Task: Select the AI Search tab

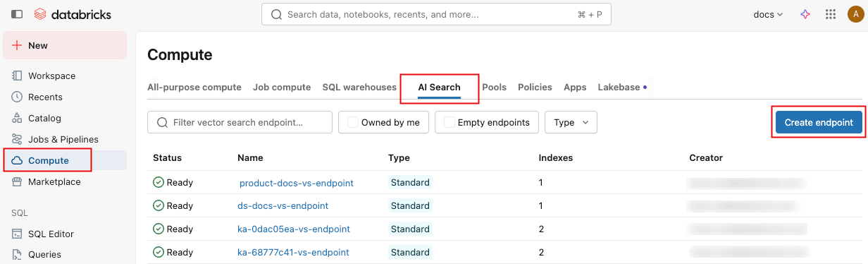Action: (439, 88)
